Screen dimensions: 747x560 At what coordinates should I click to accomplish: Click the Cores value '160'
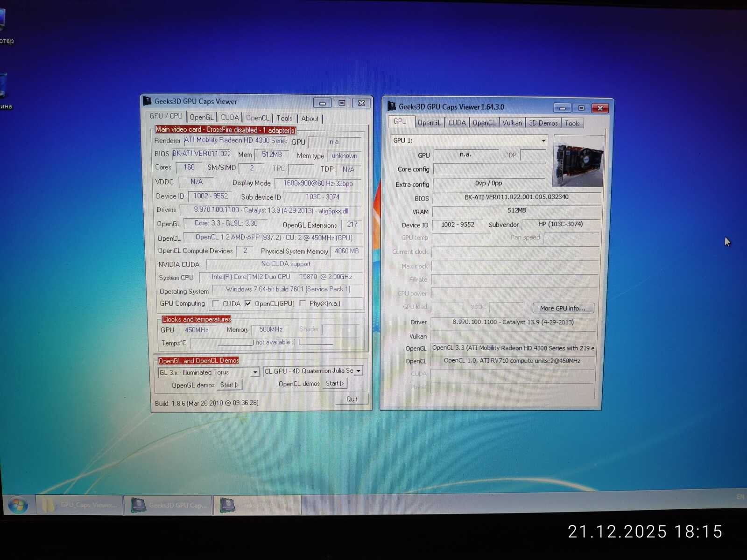pyautogui.click(x=189, y=167)
